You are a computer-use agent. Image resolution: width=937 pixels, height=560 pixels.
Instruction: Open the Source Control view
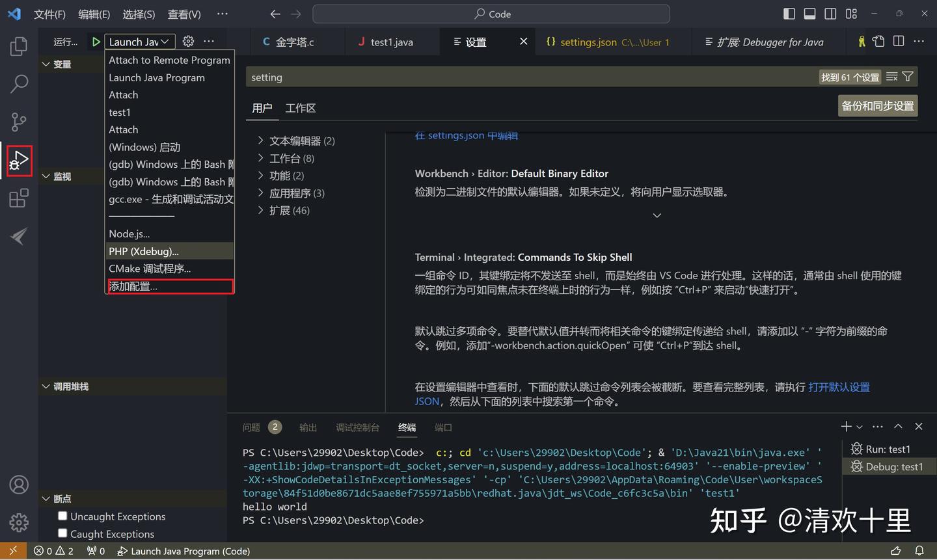[x=18, y=122]
